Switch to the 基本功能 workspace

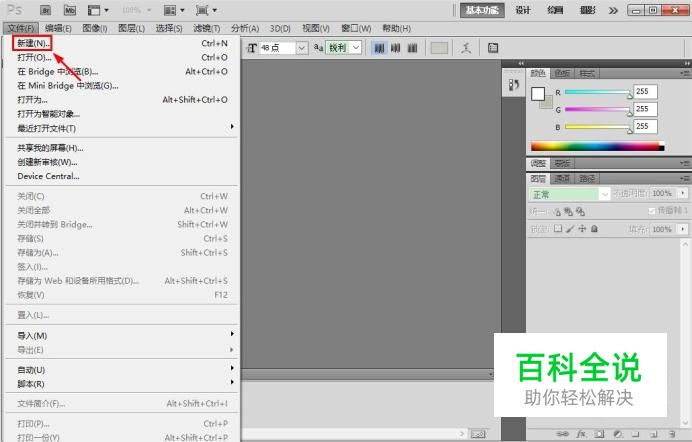coord(482,10)
